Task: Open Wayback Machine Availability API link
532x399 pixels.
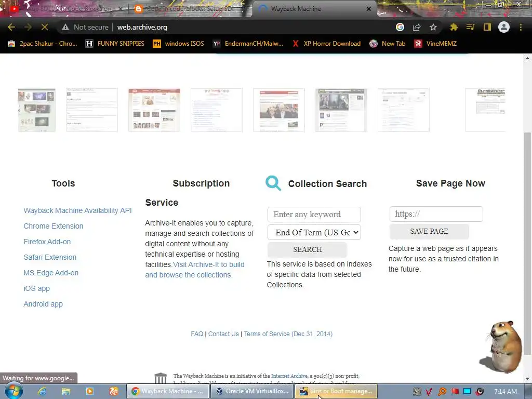Action: (77, 210)
